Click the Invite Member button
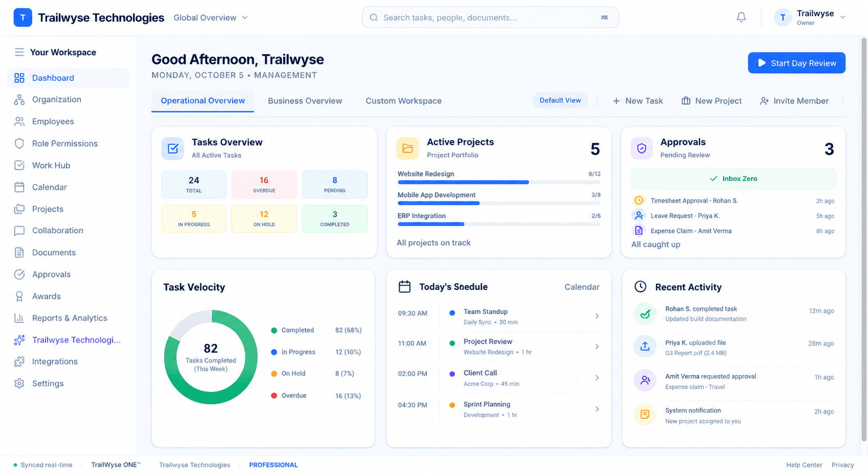 coord(794,101)
